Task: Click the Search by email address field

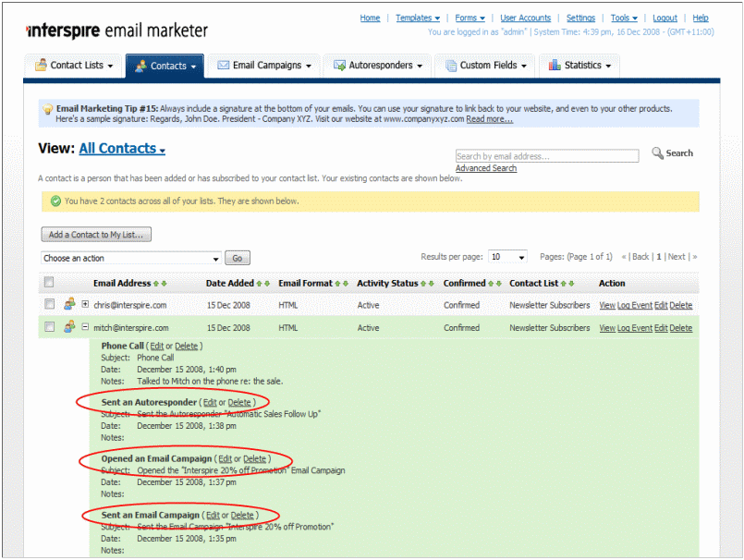Action: pos(547,156)
